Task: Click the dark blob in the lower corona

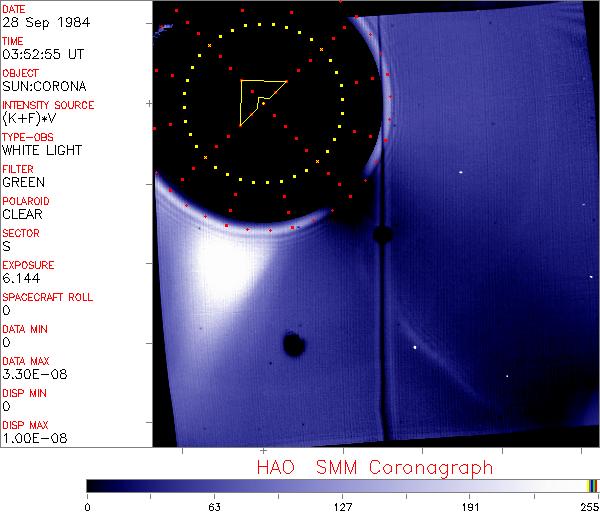Action: click(293, 345)
